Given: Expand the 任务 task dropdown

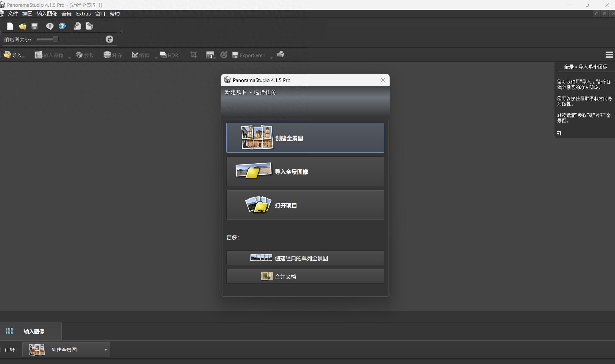Looking at the screenshot, I should point(106,349).
